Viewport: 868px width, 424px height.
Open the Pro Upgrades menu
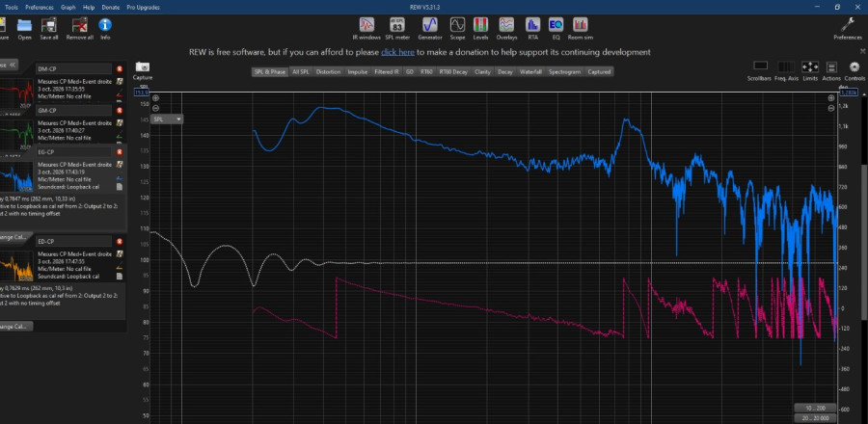pos(143,7)
